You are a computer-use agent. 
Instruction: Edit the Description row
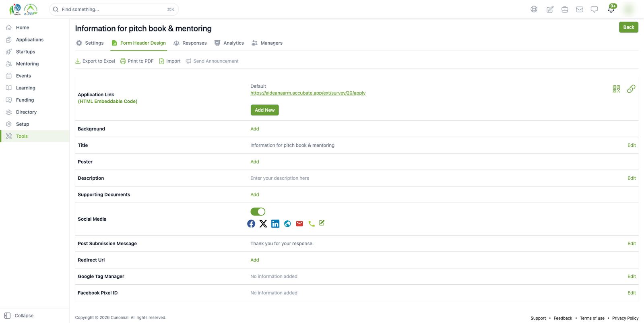[x=632, y=178]
